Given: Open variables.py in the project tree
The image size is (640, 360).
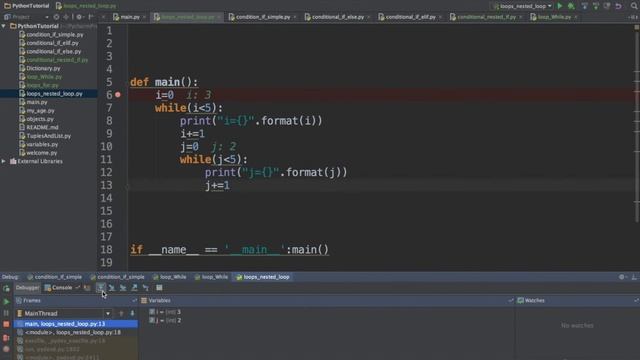Looking at the screenshot, I should (42, 144).
